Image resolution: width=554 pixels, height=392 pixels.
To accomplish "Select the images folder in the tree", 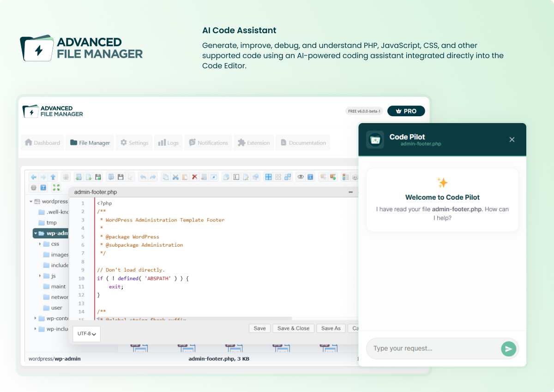I will coord(56,255).
